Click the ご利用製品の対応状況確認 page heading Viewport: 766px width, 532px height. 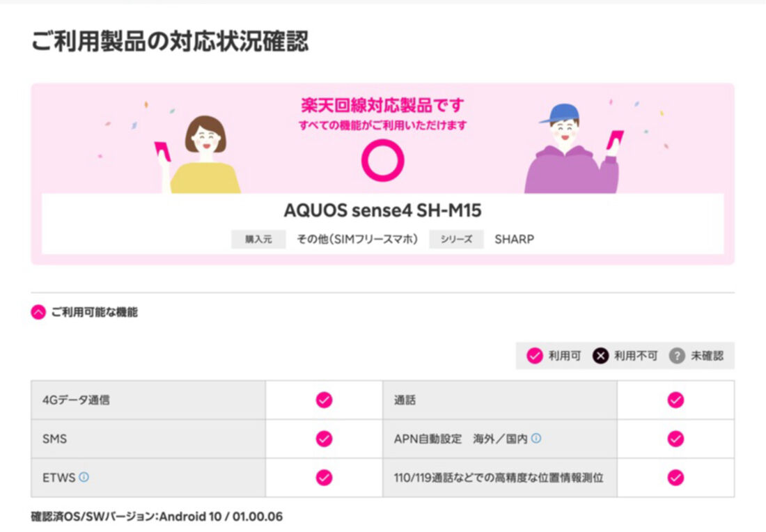169,40
